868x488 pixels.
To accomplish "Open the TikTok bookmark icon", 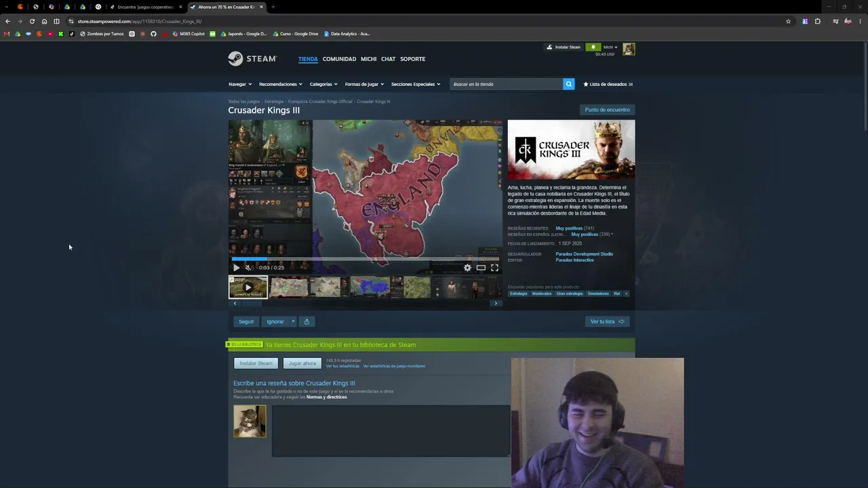I will [72, 34].
